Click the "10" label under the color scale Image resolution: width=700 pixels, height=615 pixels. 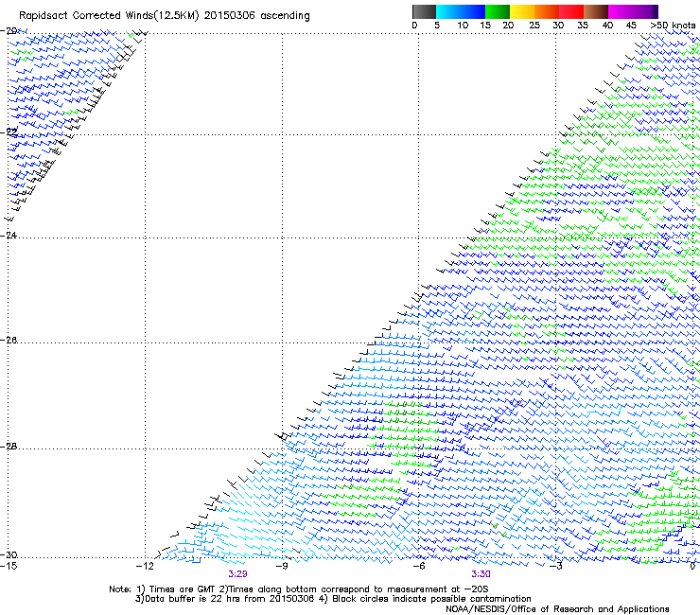463,26
